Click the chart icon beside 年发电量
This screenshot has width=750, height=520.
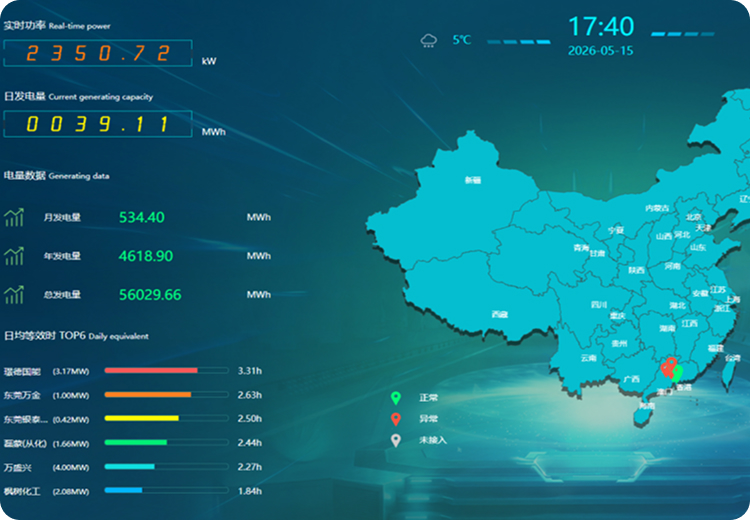[14, 256]
